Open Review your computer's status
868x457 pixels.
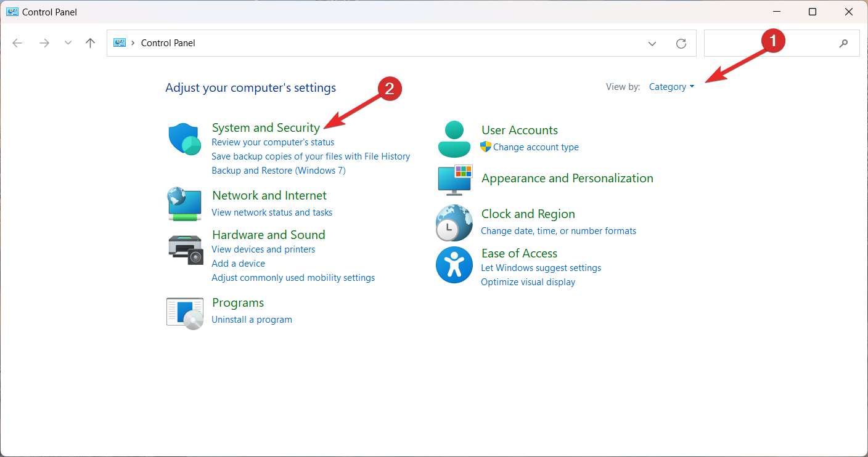point(273,142)
